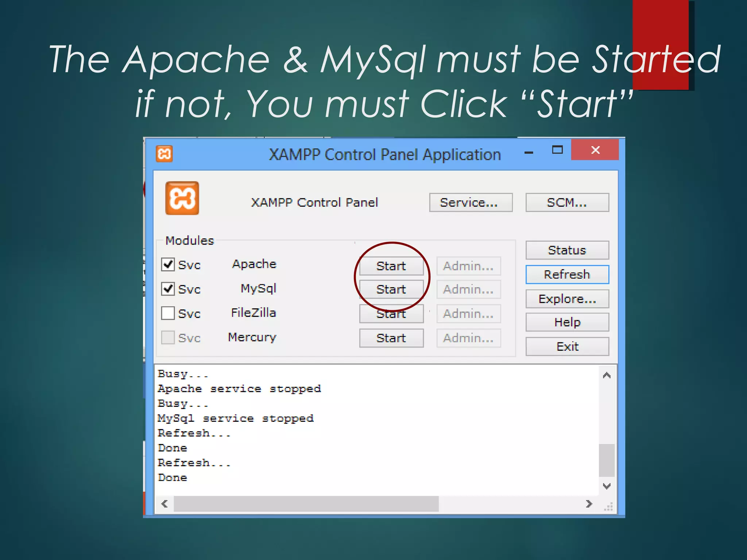Start the Apache module
The width and height of the screenshot is (747, 560).
(391, 266)
